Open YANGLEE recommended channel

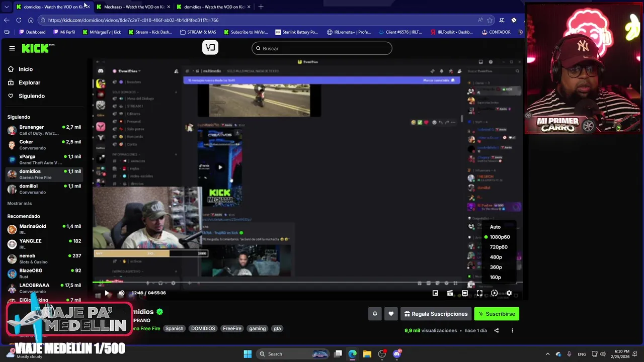[44, 244]
